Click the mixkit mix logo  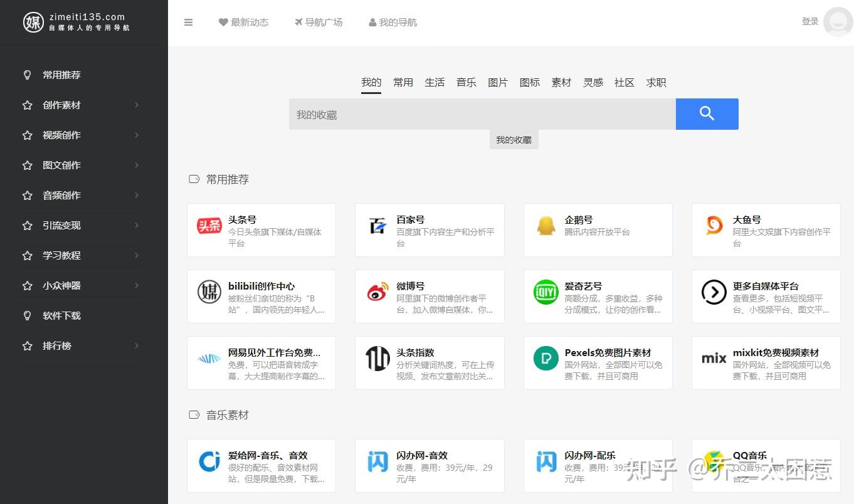(x=714, y=359)
